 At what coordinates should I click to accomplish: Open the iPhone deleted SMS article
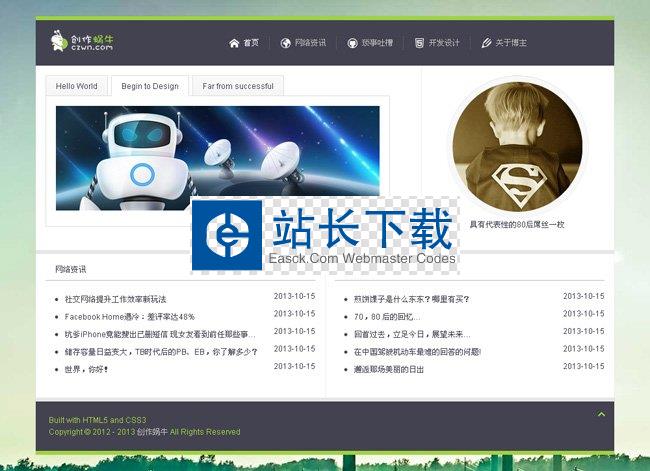[160, 334]
